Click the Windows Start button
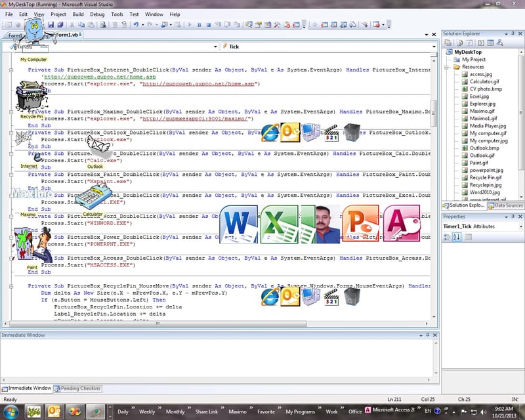The width and height of the screenshot is (525, 420). click(x=11, y=411)
